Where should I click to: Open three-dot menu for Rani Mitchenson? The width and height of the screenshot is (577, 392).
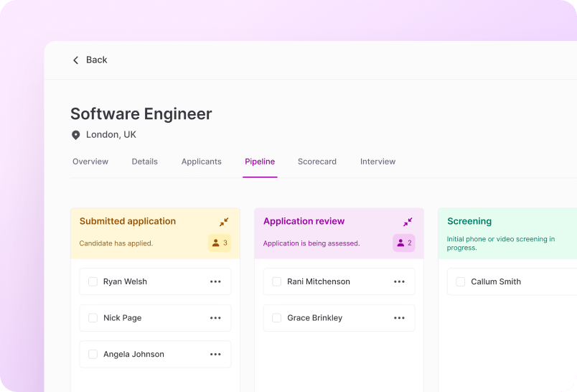click(x=399, y=281)
